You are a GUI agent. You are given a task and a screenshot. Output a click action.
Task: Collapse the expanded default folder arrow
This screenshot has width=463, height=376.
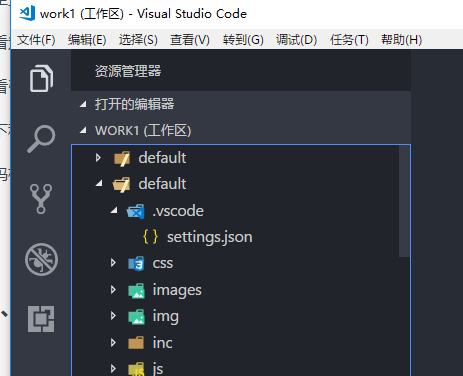coord(99,183)
